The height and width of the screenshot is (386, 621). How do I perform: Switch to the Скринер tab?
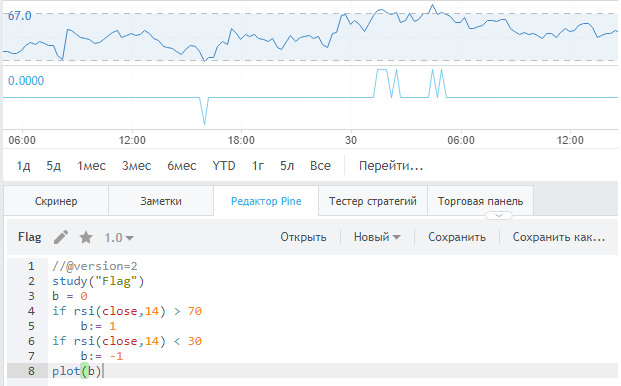[x=56, y=201]
